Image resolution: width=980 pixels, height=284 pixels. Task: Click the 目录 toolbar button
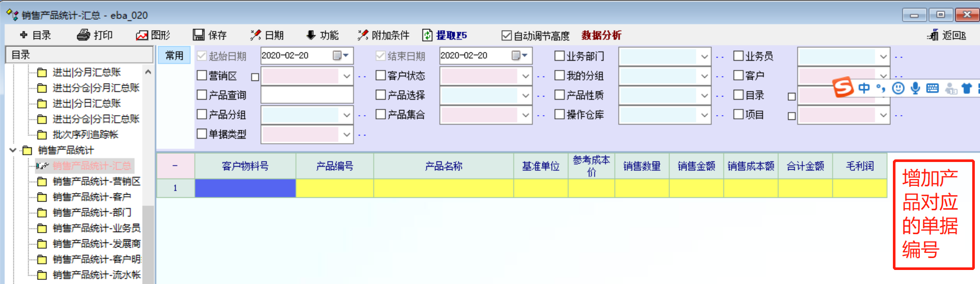pos(35,35)
